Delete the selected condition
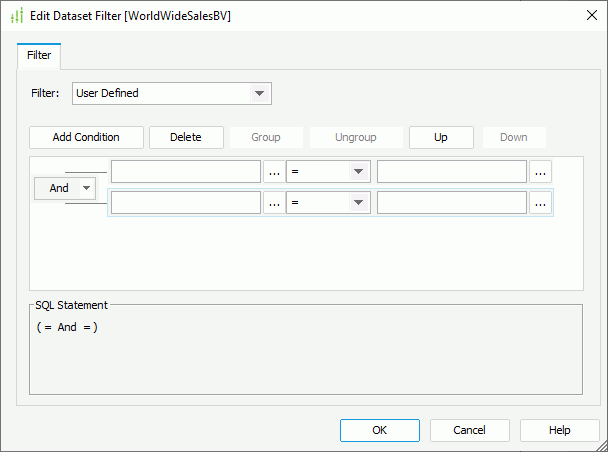Viewport: 608px width, 452px height. (x=186, y=137)
